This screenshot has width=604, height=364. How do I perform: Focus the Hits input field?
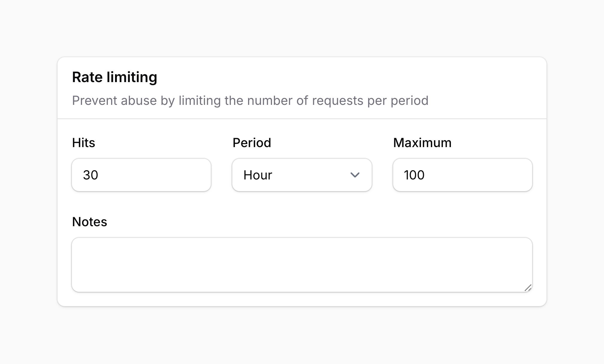141,175
